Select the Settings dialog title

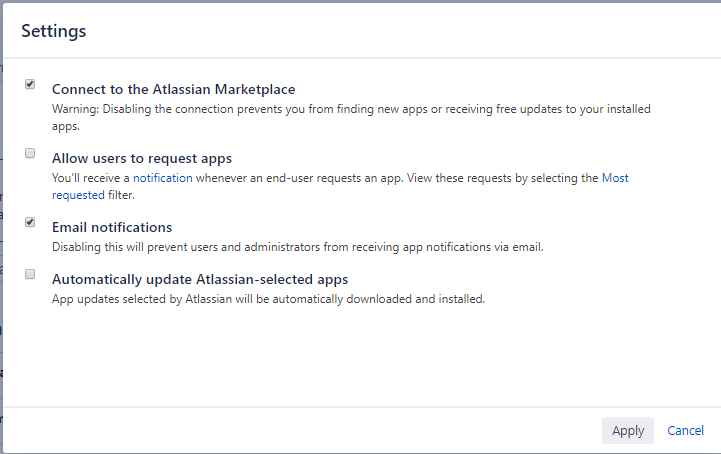point(54,31)
